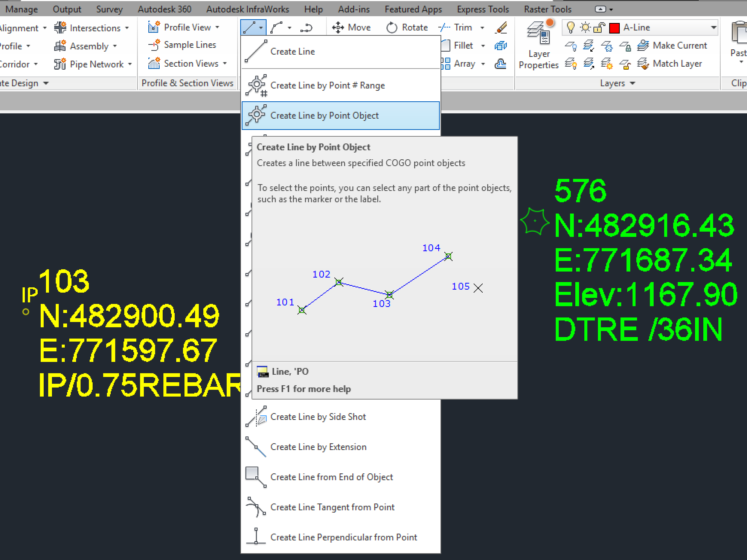Screen dimensions: 747x560
Task: Toggle the layer lock padlock icon
Action: click(599, 27)
